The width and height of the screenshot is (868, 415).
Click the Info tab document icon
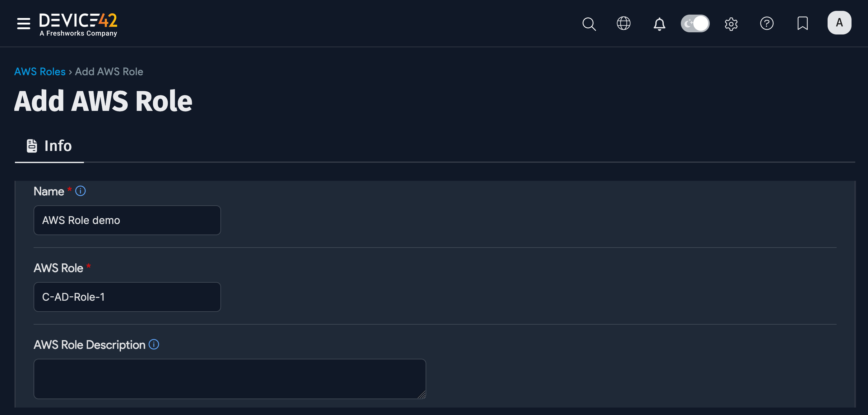[x=32, y=146]
